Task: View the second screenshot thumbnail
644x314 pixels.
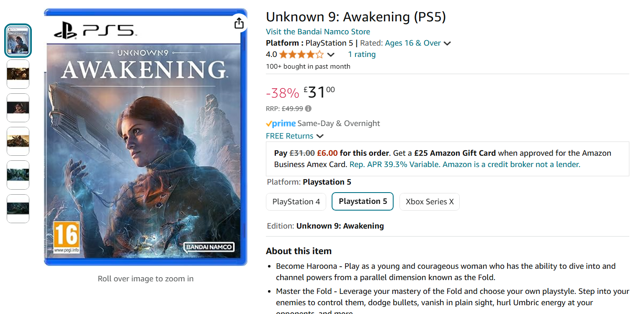Action: [x=18, y=74]
